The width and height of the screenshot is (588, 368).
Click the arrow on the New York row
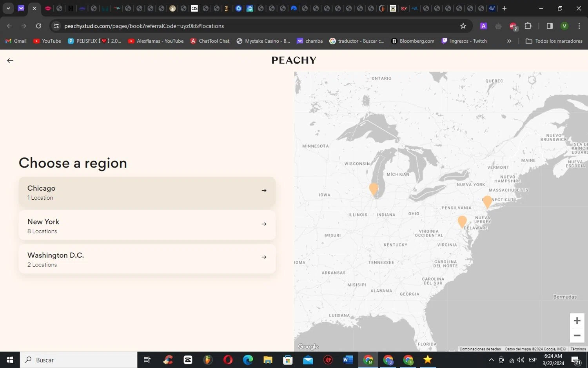point(264,224)
